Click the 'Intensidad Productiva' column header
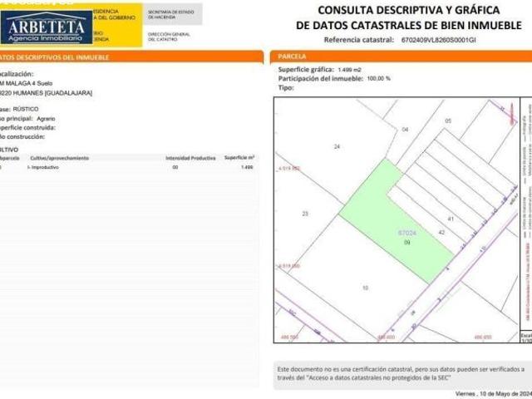 pyautogui.click(x=190, y=158)
